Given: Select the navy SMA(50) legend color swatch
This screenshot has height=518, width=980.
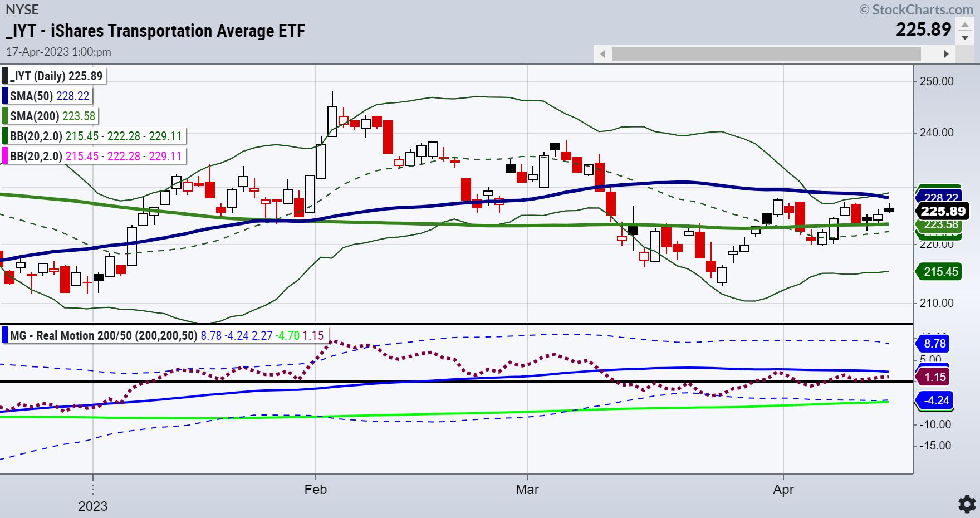Looking at the screenshot, I should click(5, 96).
